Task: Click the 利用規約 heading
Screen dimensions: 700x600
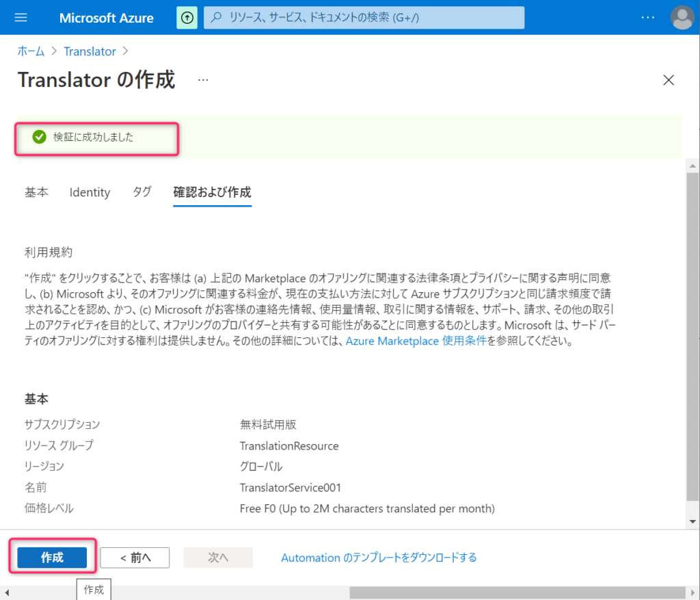Action: point(49,252)
